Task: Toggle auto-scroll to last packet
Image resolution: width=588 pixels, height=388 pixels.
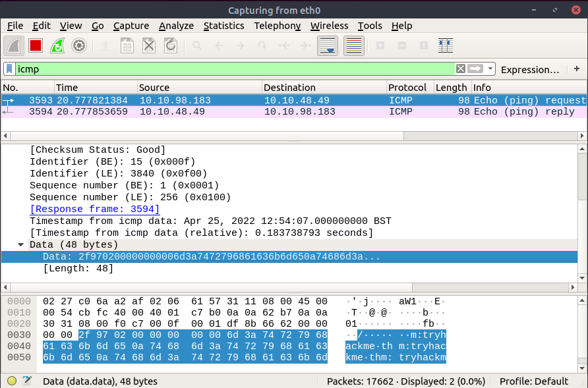Action: (328, 45)
